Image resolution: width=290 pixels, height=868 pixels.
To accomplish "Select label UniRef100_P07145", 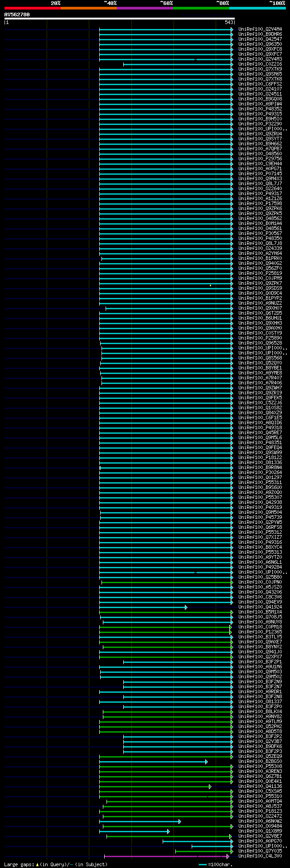I will pos(260,173).
